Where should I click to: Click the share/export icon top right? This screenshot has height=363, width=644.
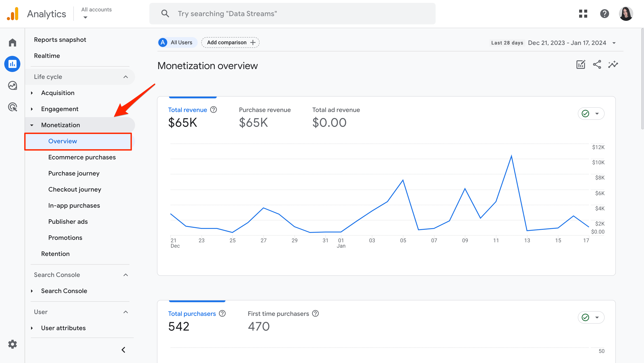pos(597,65)
